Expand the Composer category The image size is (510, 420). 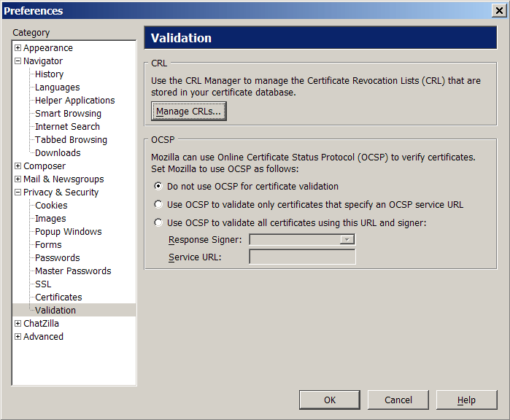pos(18,166)
